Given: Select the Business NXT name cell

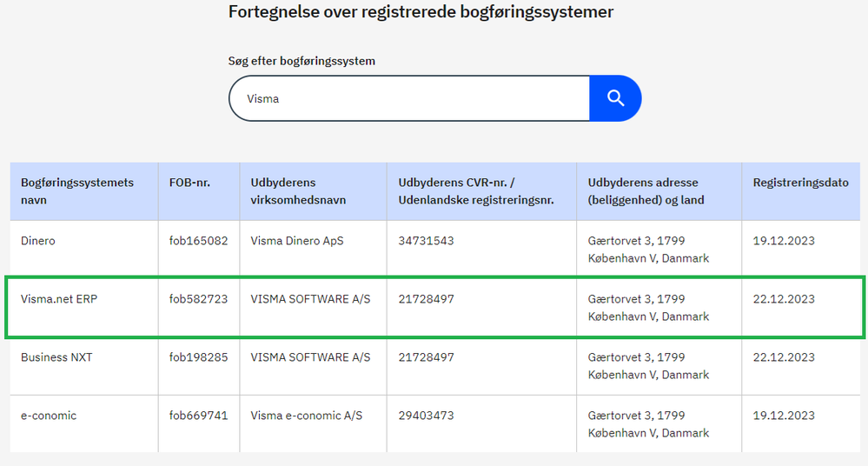Looking at the screenshot, I should [x=56, y=357].
